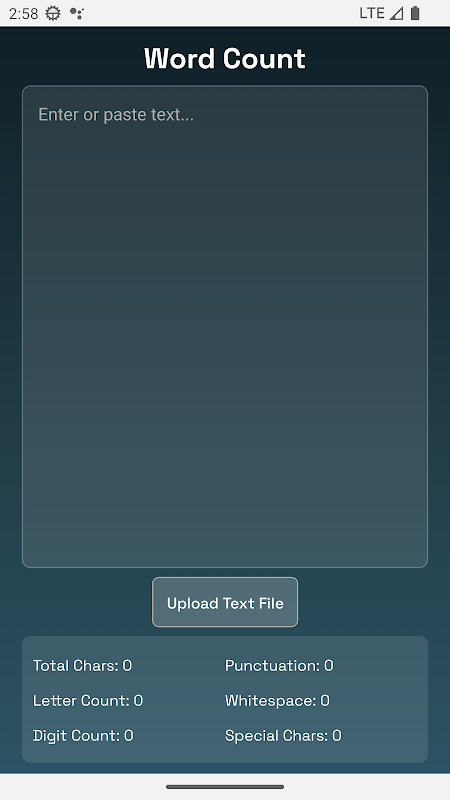Tap the LTE network indicator
This screenshot has height=800, width=450.
point(372,13)
